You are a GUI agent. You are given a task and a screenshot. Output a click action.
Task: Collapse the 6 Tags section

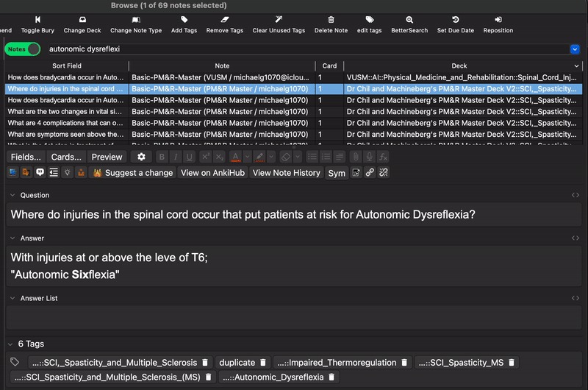[x=11, y=344]
